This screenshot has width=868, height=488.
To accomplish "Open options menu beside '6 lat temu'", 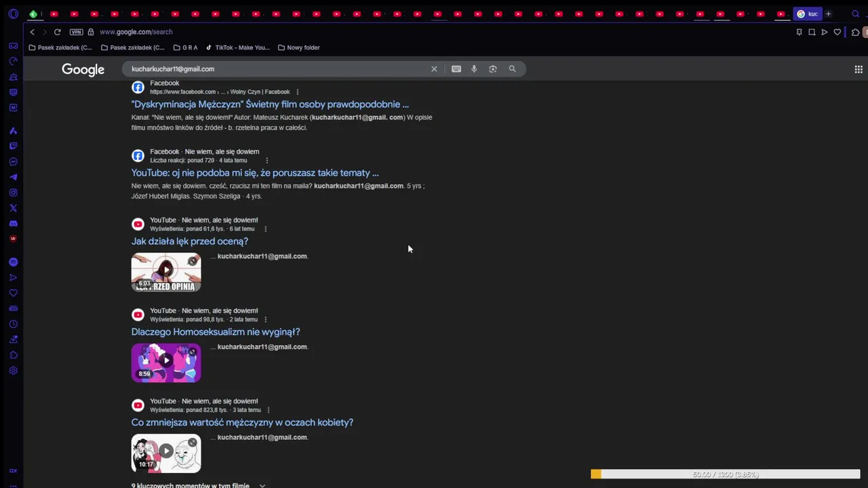I will (265, 229).
